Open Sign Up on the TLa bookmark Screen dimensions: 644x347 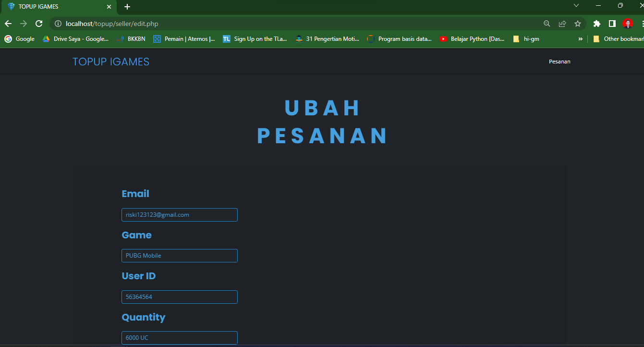click(x=255, y=39)
